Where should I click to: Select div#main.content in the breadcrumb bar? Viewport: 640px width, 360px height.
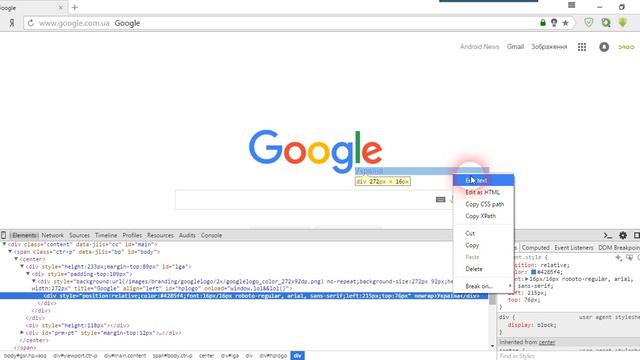[125, 356]
